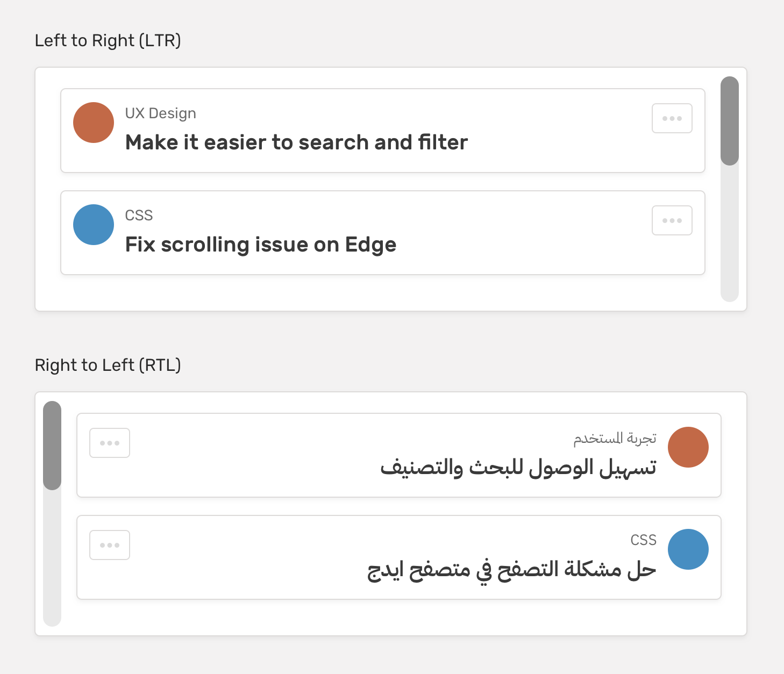Click the blue avatar in the RTL list
The height and width of the screenshot is (674, 784).
[x=688, y=549]
